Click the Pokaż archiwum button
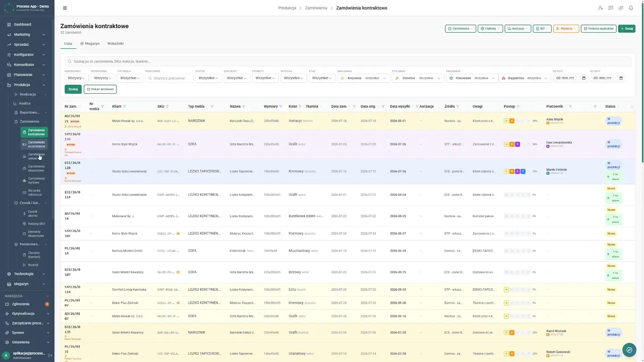 coord(100,89)
